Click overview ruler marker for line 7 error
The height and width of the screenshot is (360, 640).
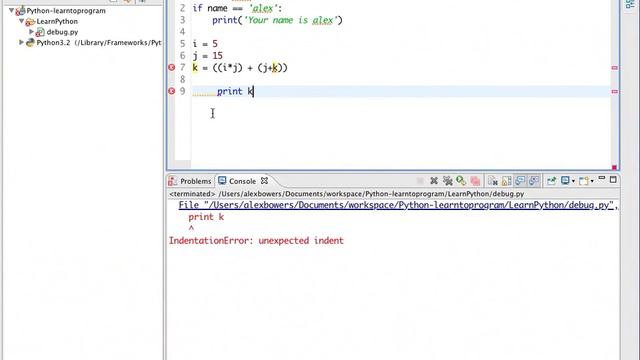[615, 68]
